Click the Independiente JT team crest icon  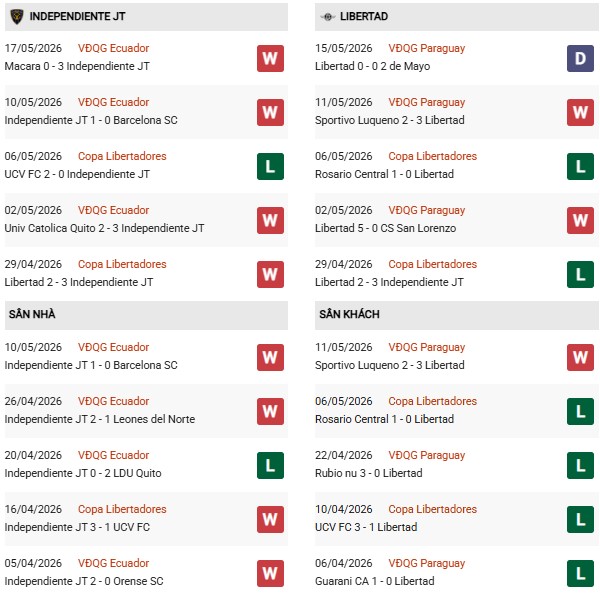tap(17, 16)
